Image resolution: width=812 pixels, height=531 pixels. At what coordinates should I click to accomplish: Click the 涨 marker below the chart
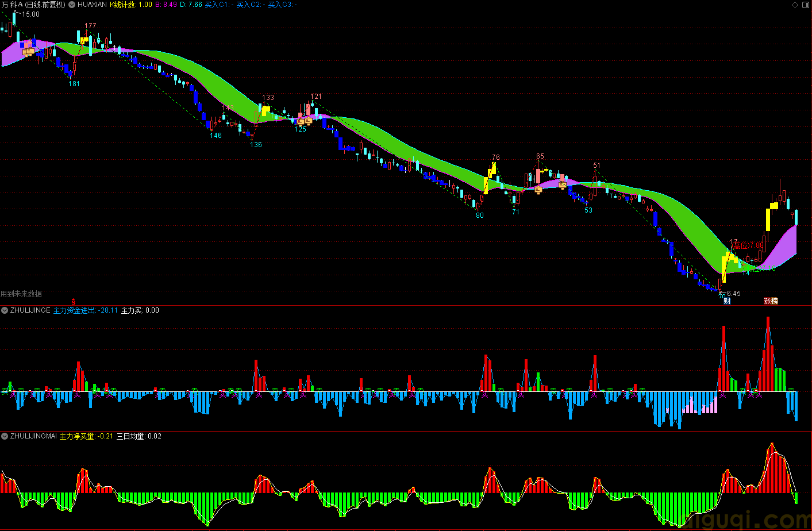point(767,301)
